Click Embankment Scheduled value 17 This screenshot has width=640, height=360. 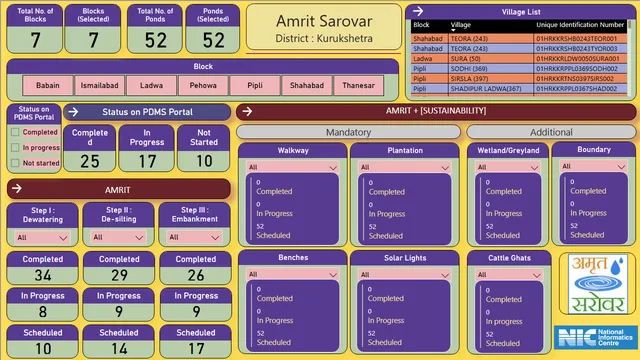(x=196, y=349)
